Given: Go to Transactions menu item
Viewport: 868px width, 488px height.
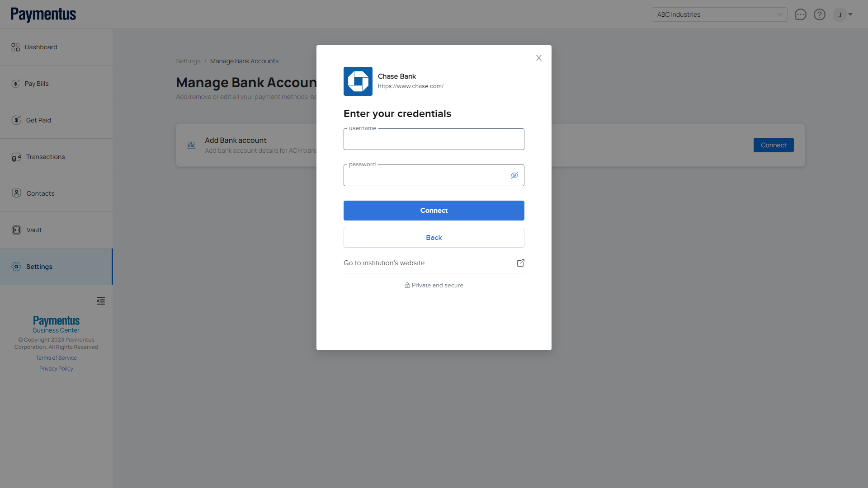Looking at the screenshot, I should pyautogui.click(x=45, y=157).
